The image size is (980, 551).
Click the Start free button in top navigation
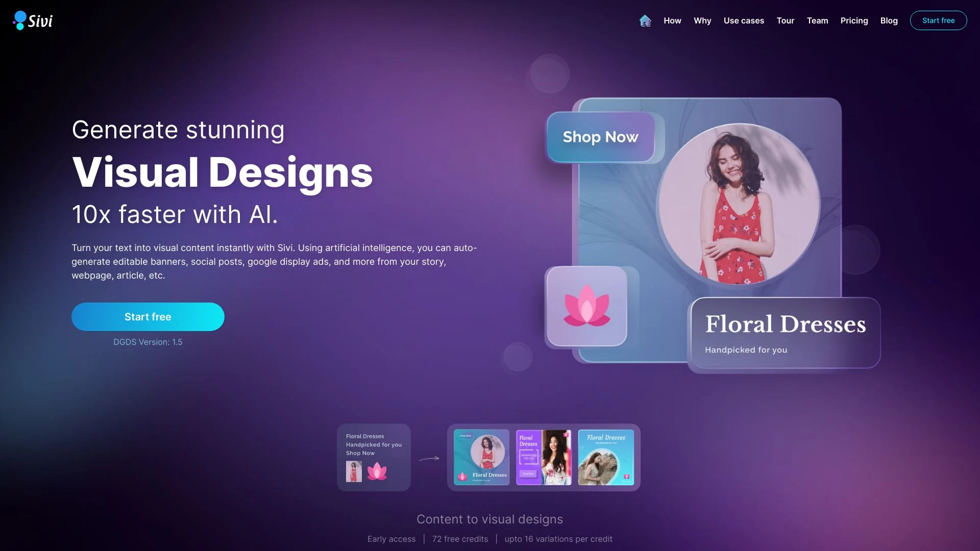938,20
